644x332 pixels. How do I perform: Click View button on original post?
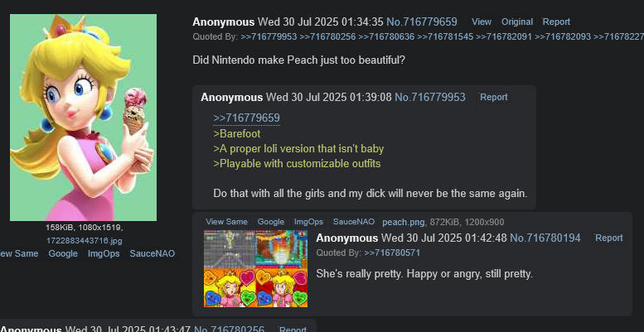tap(482, 22)
